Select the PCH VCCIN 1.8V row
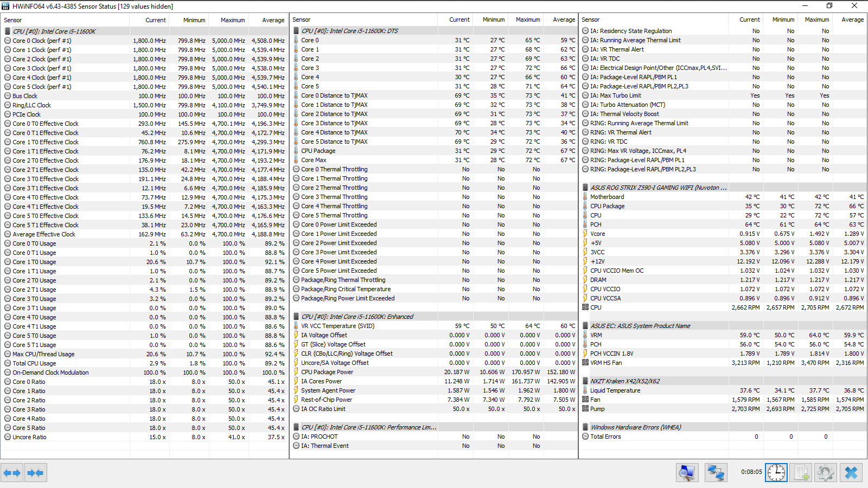 (x=723, y=354)
